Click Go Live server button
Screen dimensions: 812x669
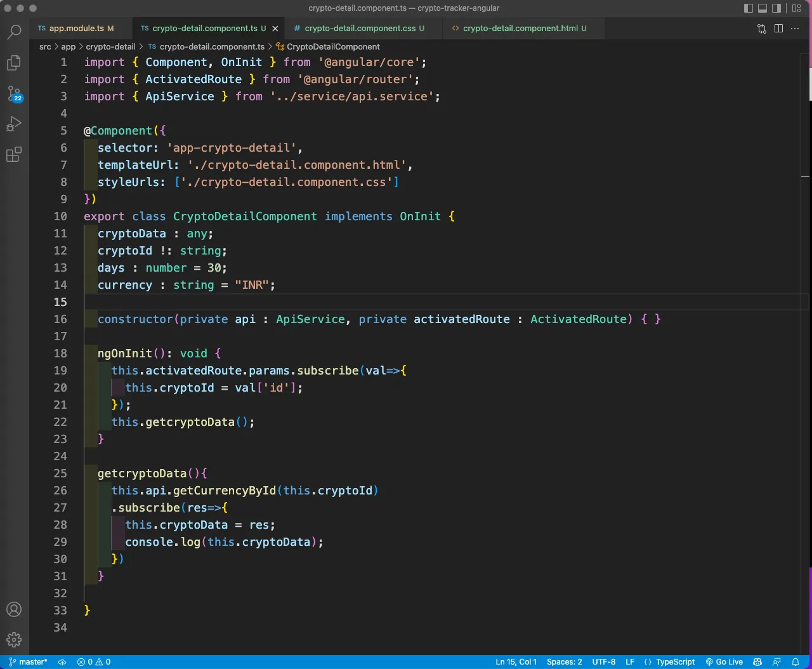[x=724, y=662]
